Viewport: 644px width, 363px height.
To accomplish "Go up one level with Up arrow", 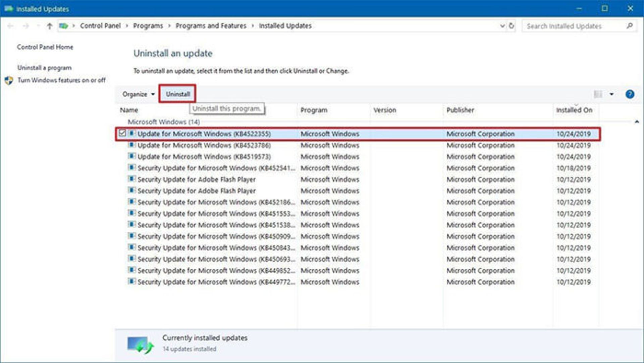I will 50,26.
